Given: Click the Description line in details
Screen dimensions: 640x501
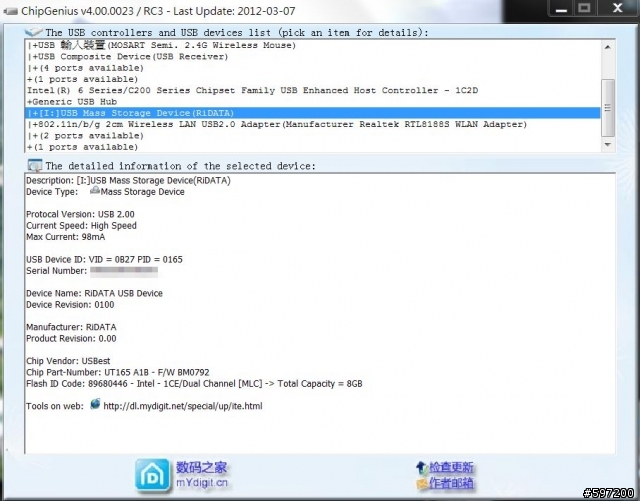Looking at the screenshot, I should pyautogui.click(x=128, y=180).
